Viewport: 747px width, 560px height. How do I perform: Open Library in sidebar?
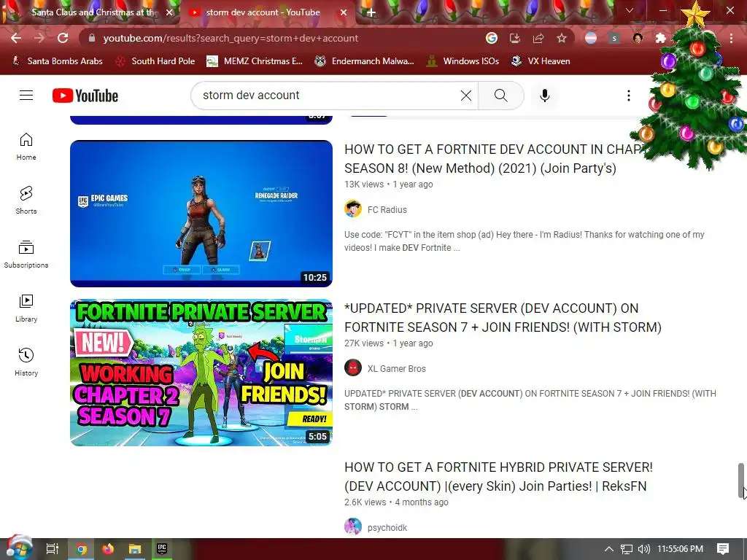[26, 308]
